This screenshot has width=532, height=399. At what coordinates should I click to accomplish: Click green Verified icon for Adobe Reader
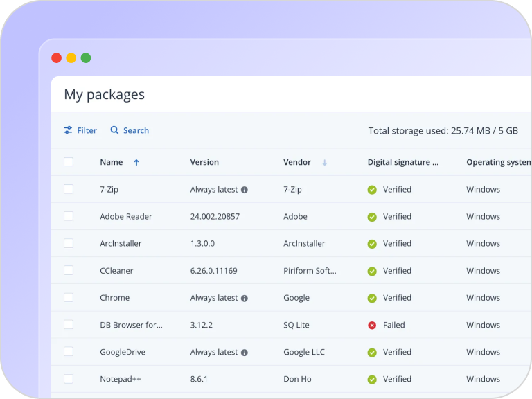coord(372,217)
